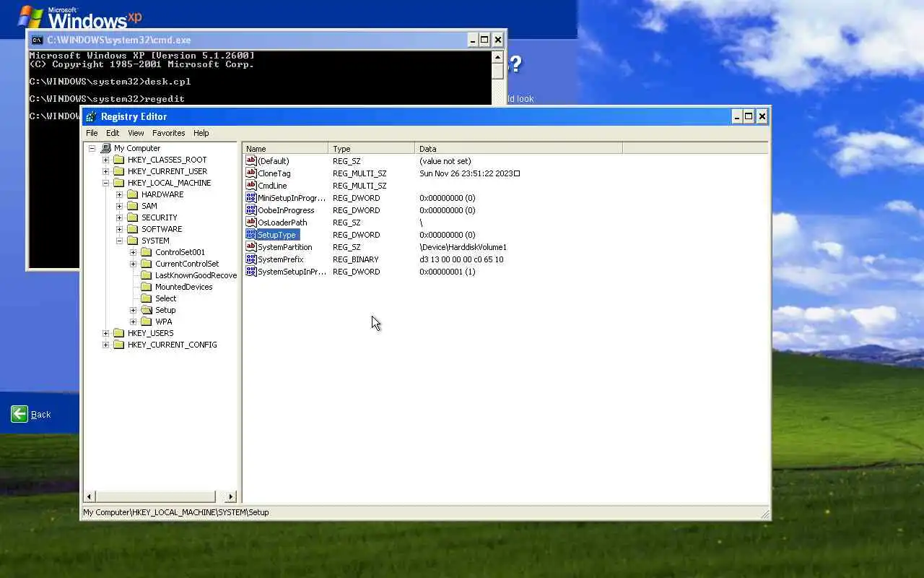Click the CloneTag date data cell
This screenshot has width=924, height=578.
click(x=470, y=173)
